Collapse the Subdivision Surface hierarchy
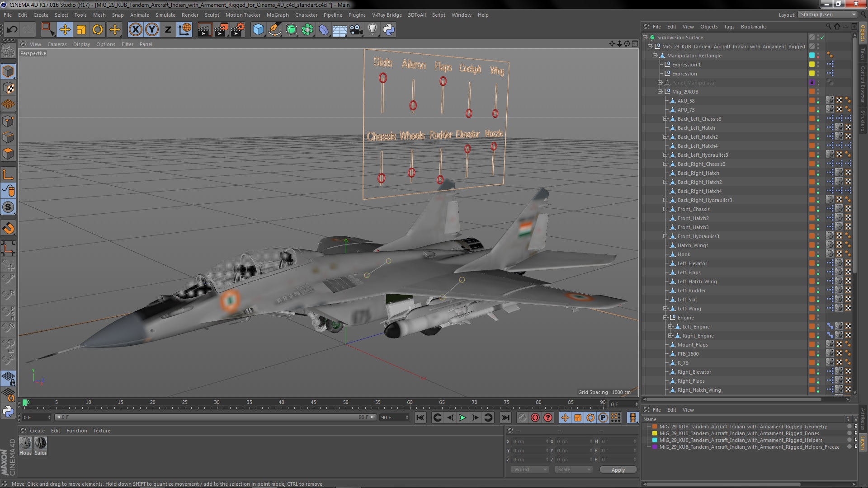The width and height of the screenshot is (868, 488). click(645, 38)
